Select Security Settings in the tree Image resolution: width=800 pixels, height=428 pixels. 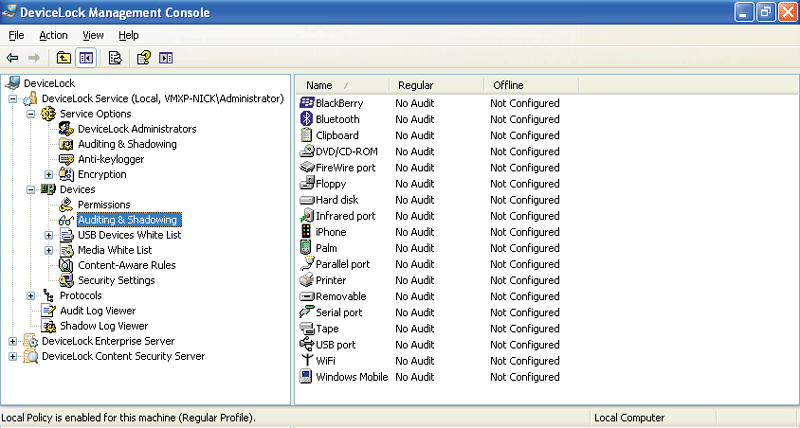click(x=116, y=280)
